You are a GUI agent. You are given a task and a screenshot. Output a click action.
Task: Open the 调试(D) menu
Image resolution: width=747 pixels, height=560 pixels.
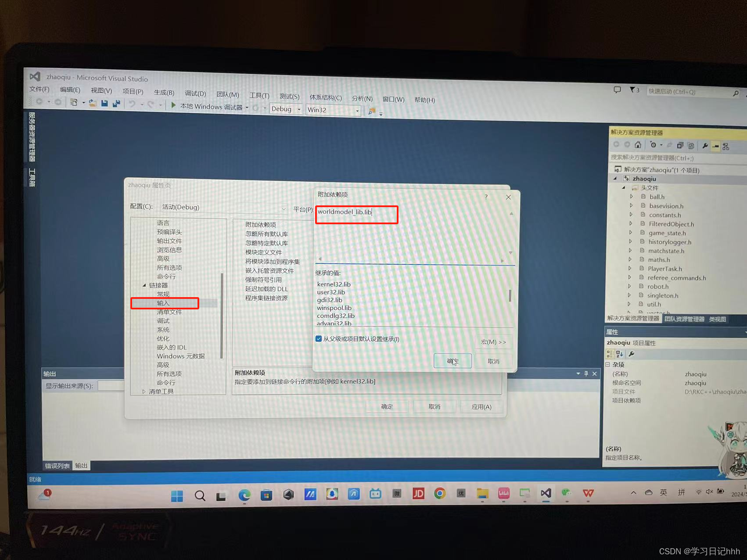pos(195,93)
